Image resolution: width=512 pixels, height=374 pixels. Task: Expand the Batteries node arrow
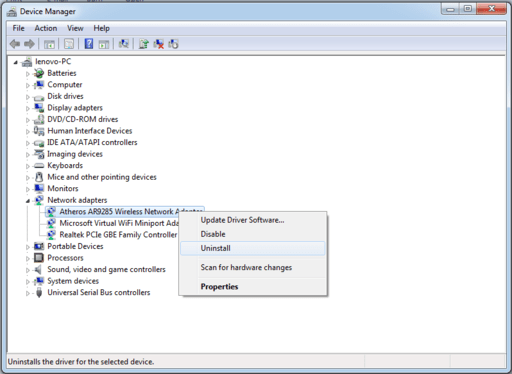(28, 74)
